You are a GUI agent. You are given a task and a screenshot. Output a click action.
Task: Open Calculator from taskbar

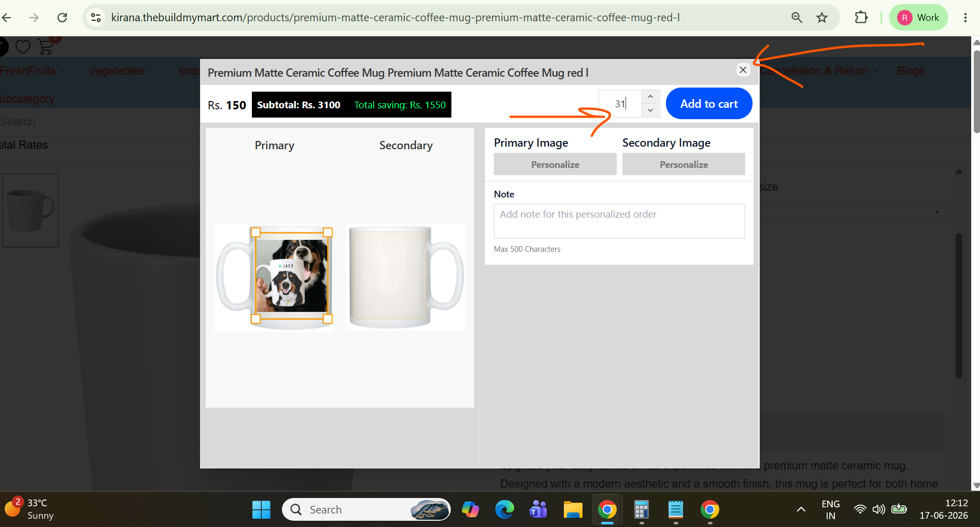coord(642,510)
